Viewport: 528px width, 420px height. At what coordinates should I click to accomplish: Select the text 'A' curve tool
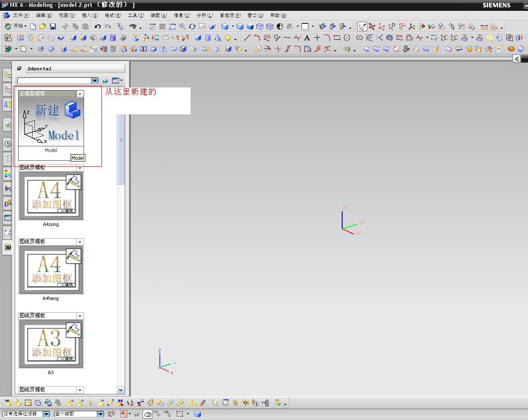click(307, 38)
